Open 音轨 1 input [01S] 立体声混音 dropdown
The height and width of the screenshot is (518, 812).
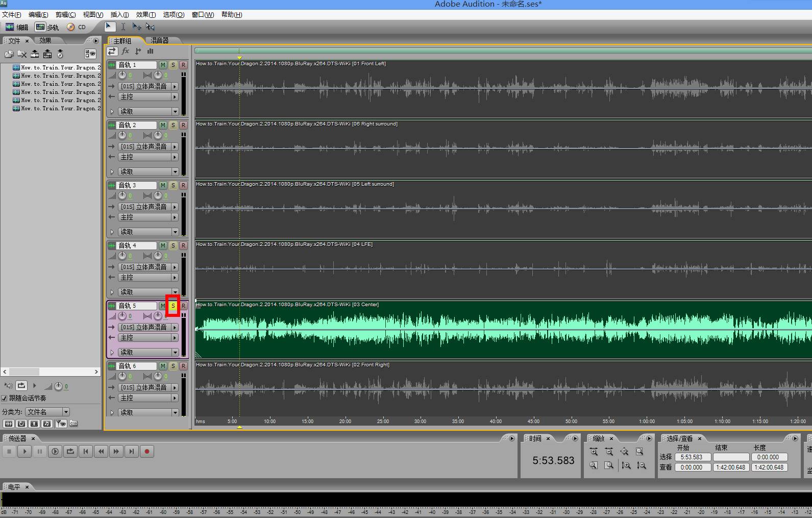[149, 86]
